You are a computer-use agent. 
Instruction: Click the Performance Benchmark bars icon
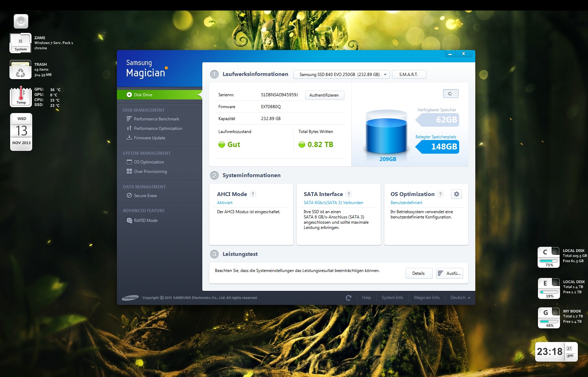[x=129, y=119]
